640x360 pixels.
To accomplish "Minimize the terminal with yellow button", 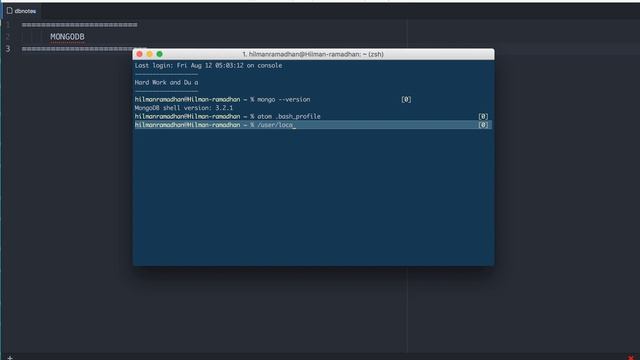I will (x=150, y=54).
